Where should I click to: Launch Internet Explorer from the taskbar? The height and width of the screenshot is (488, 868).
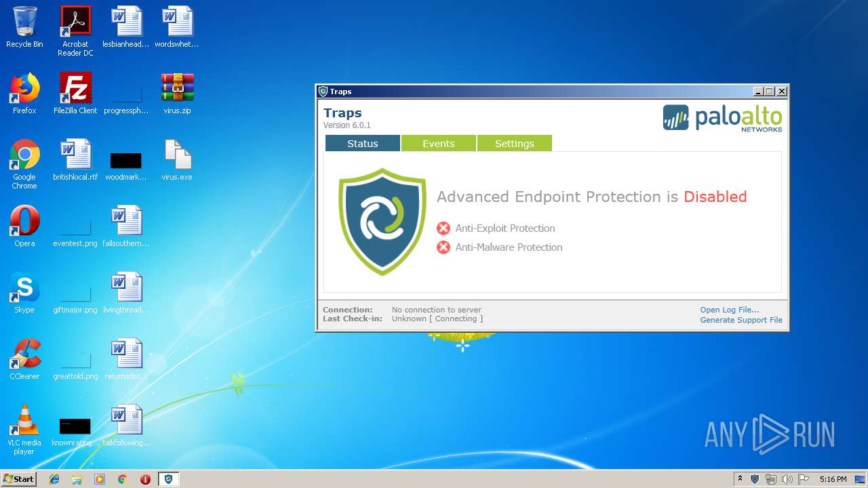(x=54, y=479)
